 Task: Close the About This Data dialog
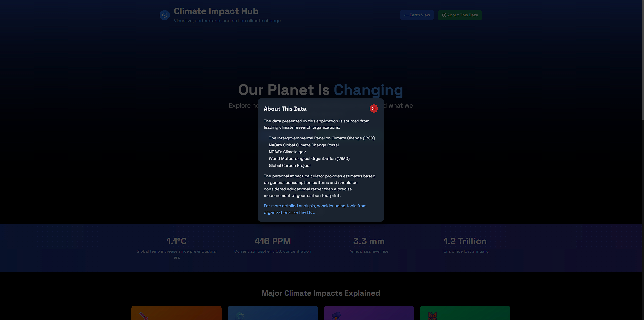[374, 109]
